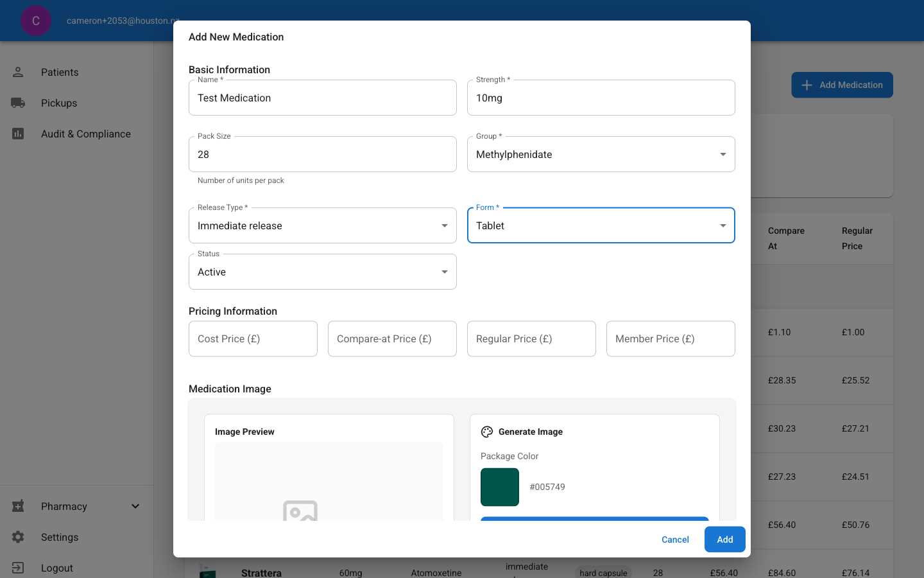Click the Compare-at Price (£) field
The image size is (924, 578).
tap(392, 338)
